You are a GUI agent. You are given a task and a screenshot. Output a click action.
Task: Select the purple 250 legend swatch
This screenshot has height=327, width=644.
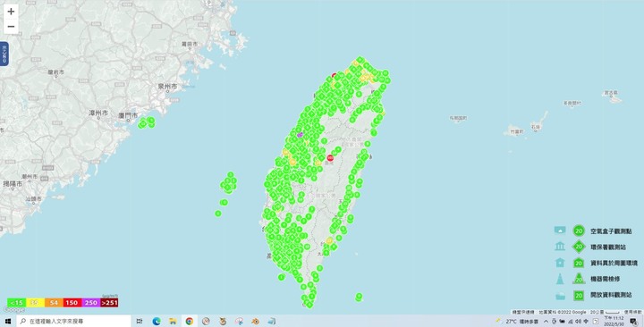pos(90,303)
